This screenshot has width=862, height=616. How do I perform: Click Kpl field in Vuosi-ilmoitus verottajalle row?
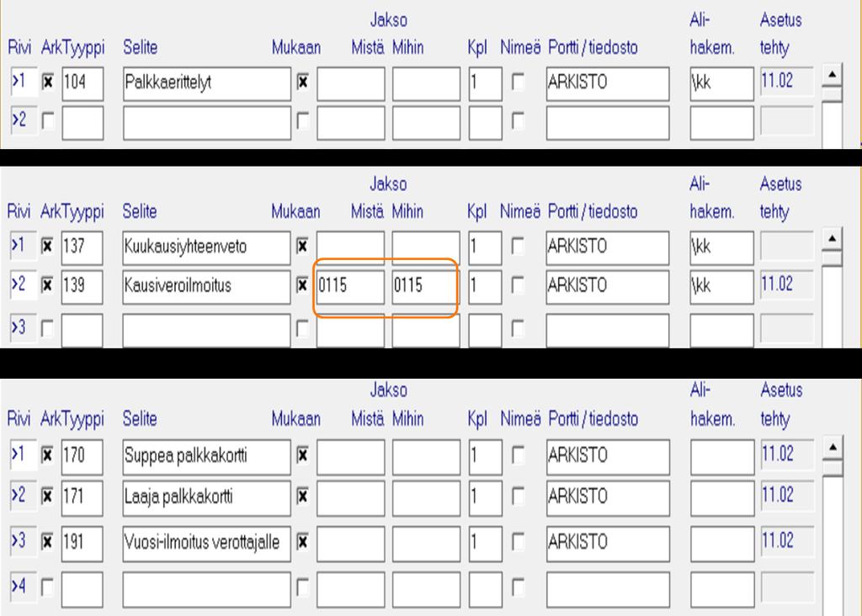(x=485, y=542)
